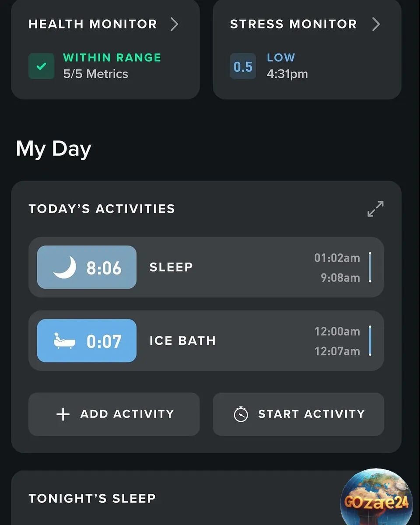Tap the crescent moon sleep icon
Screen dimensions: 420x525
(65, 267)
